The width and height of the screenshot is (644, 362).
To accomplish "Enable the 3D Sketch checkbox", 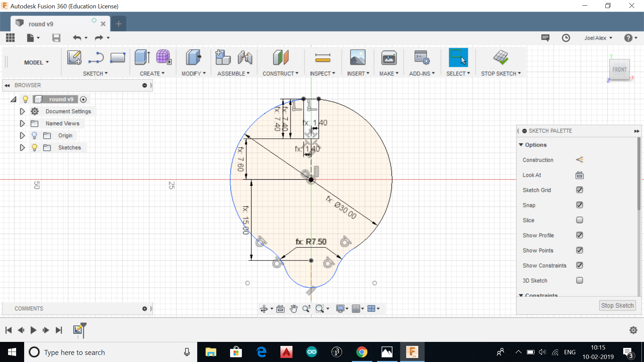I will click(579, 281).
